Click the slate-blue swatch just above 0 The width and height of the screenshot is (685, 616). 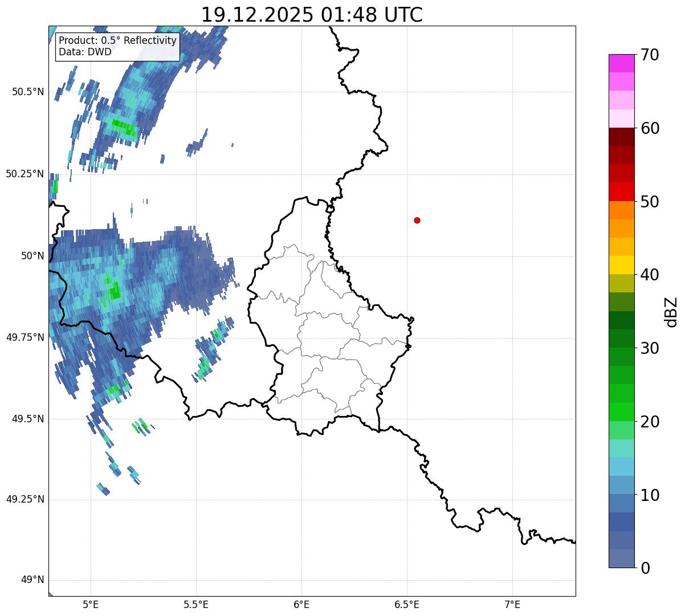click(x=622, y=558)
